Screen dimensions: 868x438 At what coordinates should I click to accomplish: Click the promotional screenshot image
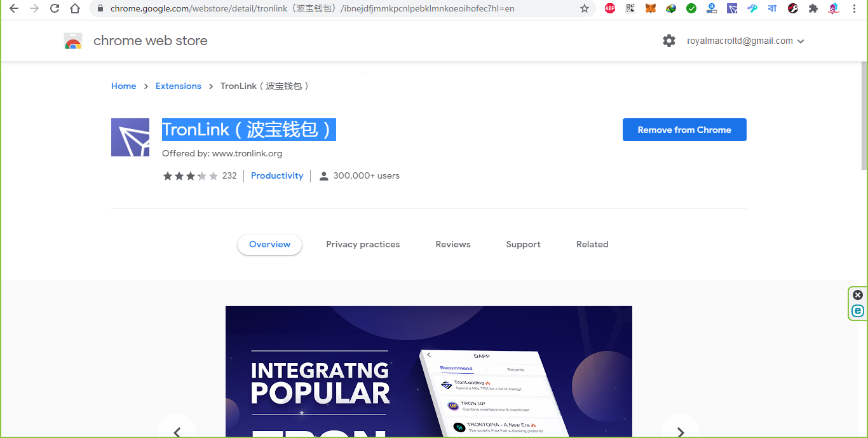pyautogui.click(x=429, y=371)
